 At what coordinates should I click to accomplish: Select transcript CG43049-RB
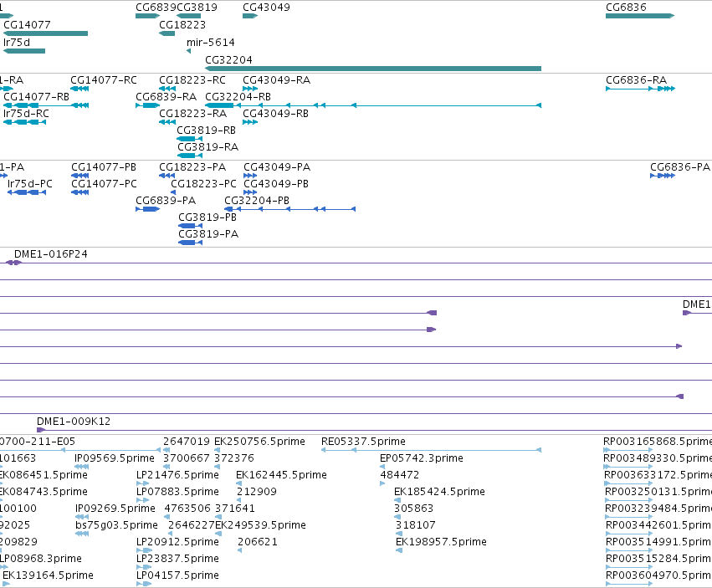[x=250, y=122]
